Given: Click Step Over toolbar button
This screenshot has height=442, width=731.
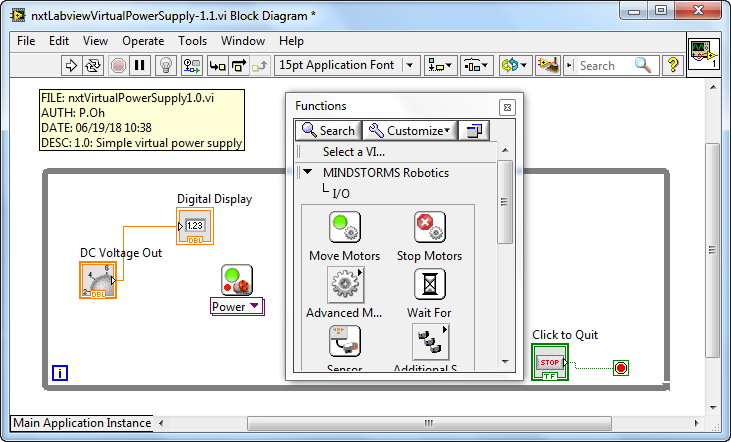Looking at the screenshot, I should point(239,66).
